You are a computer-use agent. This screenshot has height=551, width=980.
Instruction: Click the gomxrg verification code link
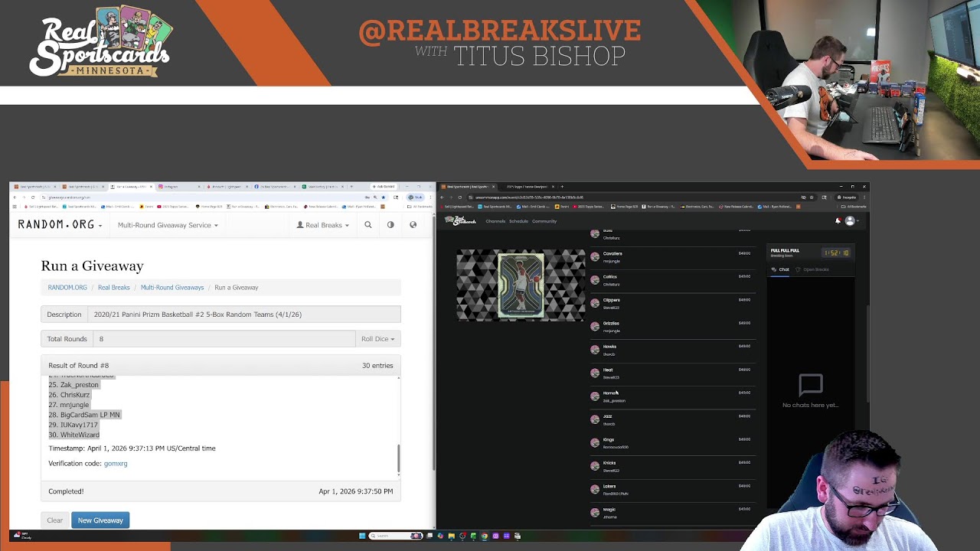[116, 463]
